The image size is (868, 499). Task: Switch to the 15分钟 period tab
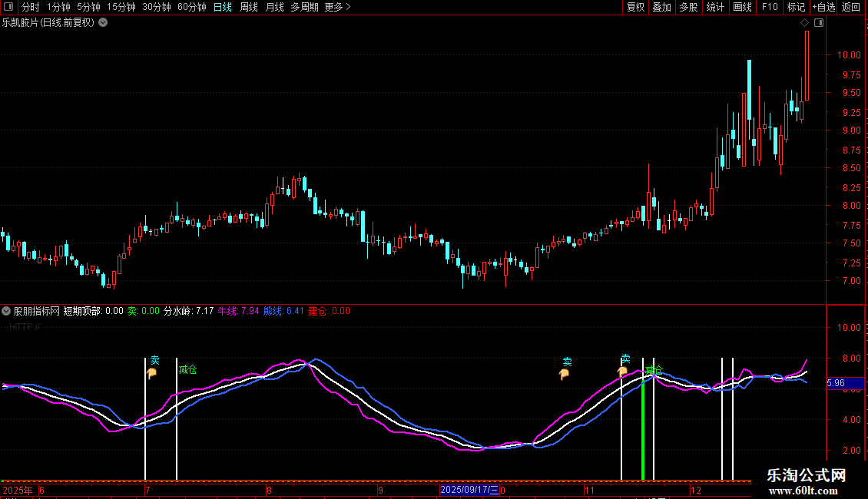click(121, 7)
